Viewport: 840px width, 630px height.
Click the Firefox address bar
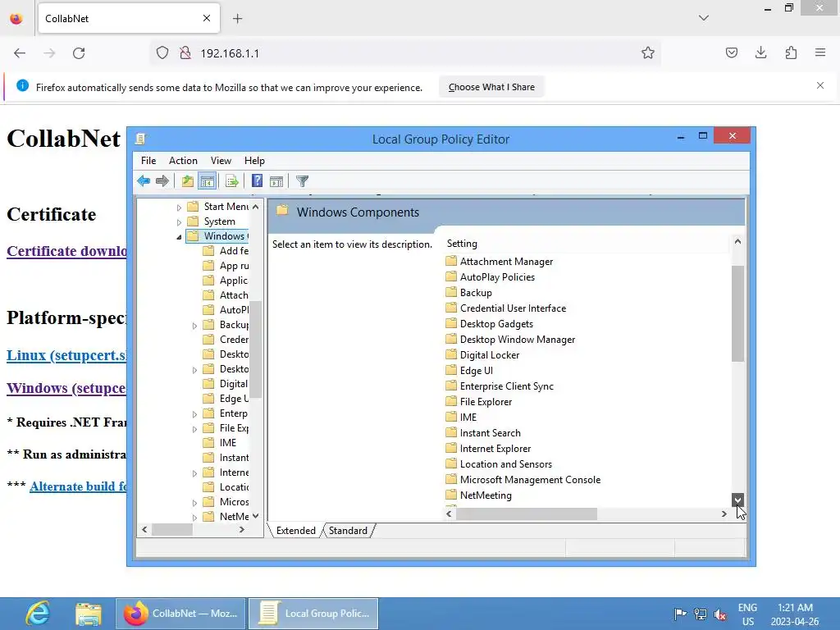(x=407, y=53)
